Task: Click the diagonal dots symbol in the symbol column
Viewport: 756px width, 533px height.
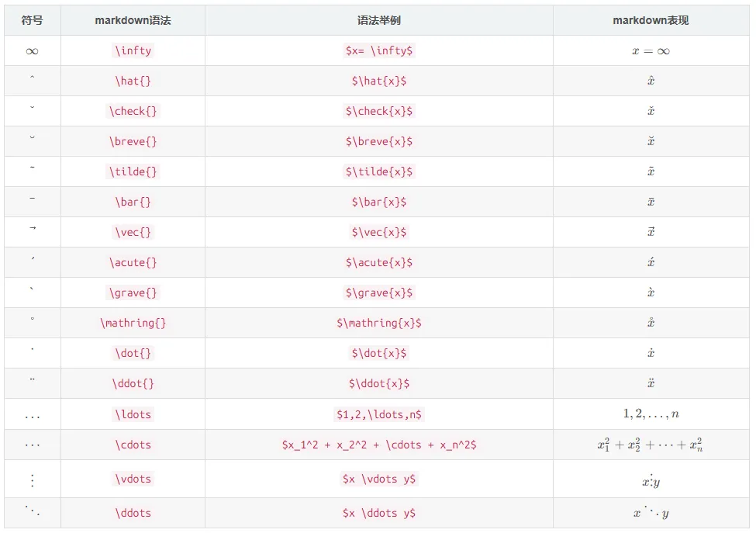Action: 32,512
